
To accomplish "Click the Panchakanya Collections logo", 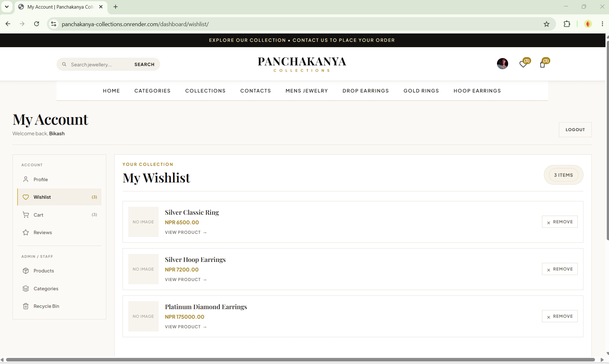I will click(302, 64).
